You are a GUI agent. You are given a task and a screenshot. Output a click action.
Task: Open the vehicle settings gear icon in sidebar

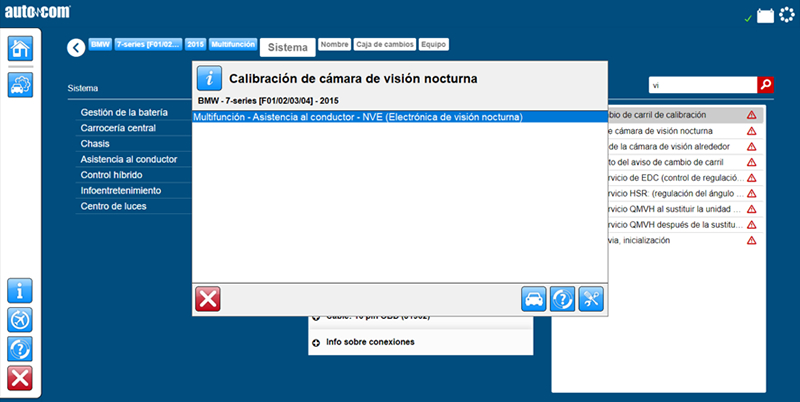tap(20, 85)
